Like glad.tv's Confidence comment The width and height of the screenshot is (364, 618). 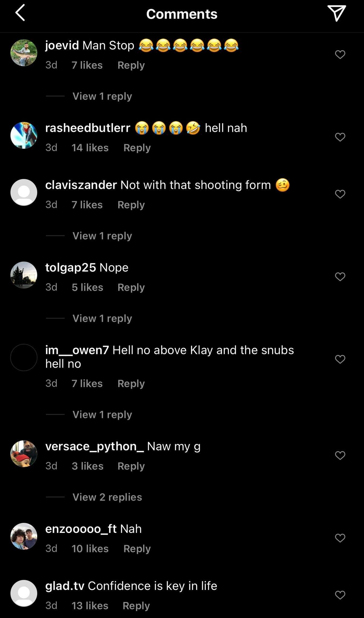tap(340, 595)
